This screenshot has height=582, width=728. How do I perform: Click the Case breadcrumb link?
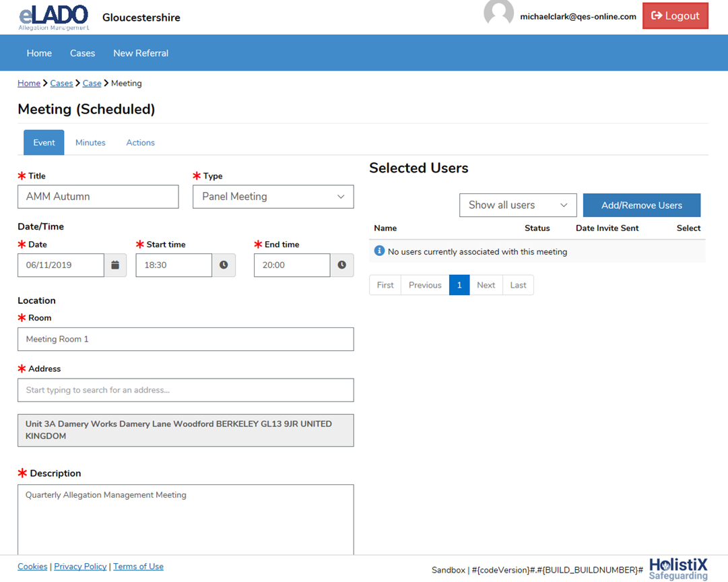click(92, 84)
